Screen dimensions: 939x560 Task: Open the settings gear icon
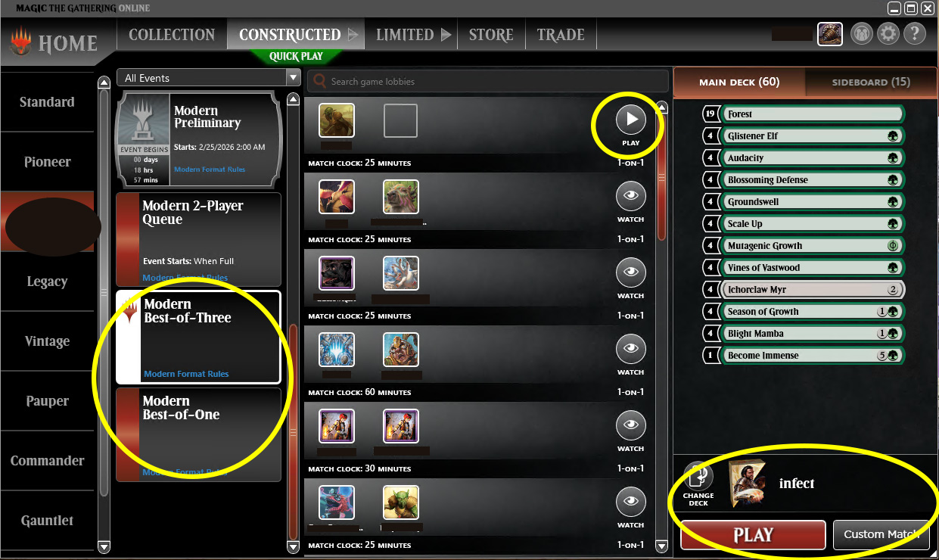click(x=888, y=34)
